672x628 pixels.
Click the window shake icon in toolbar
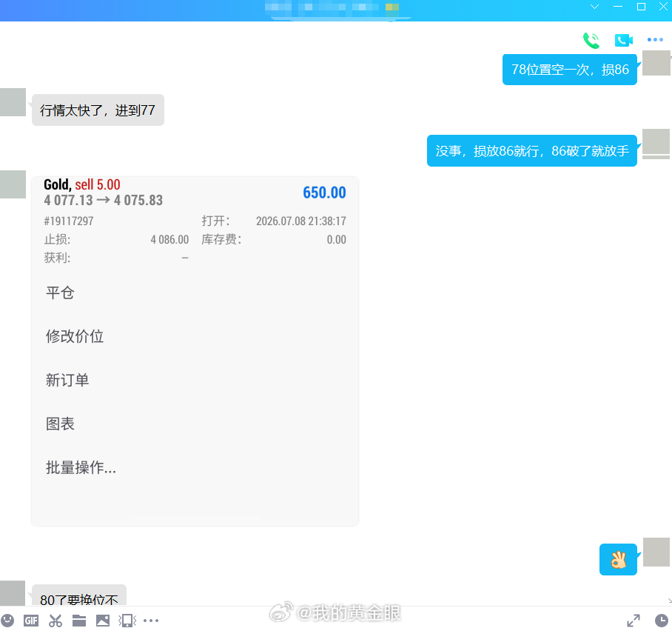click(x=127, y=621)
